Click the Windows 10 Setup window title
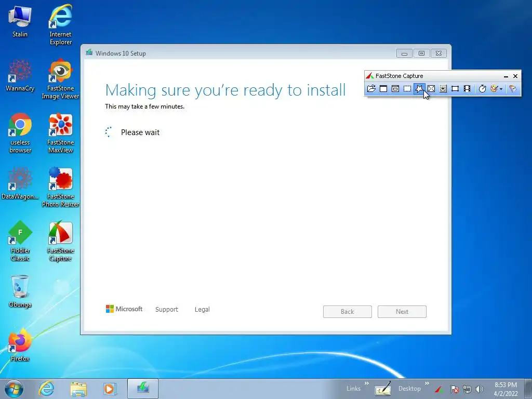The image size is (532, 399). (121, 54)
